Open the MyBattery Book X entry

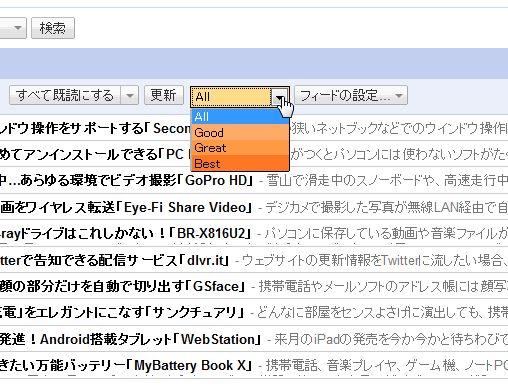[x=254, y=365]
